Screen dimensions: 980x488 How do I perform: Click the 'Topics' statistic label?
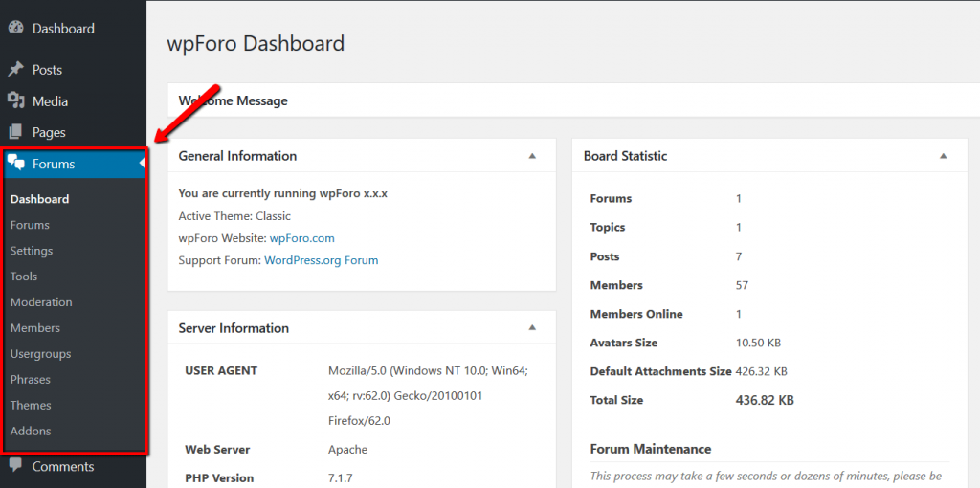[x=608, y=228]
